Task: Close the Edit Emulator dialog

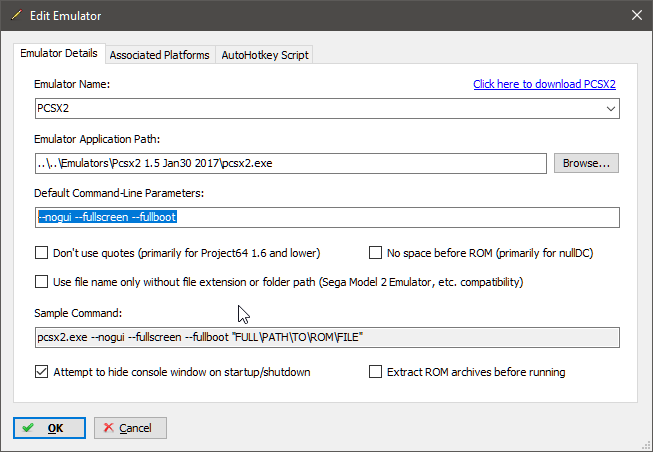Action: coord(636,15)
